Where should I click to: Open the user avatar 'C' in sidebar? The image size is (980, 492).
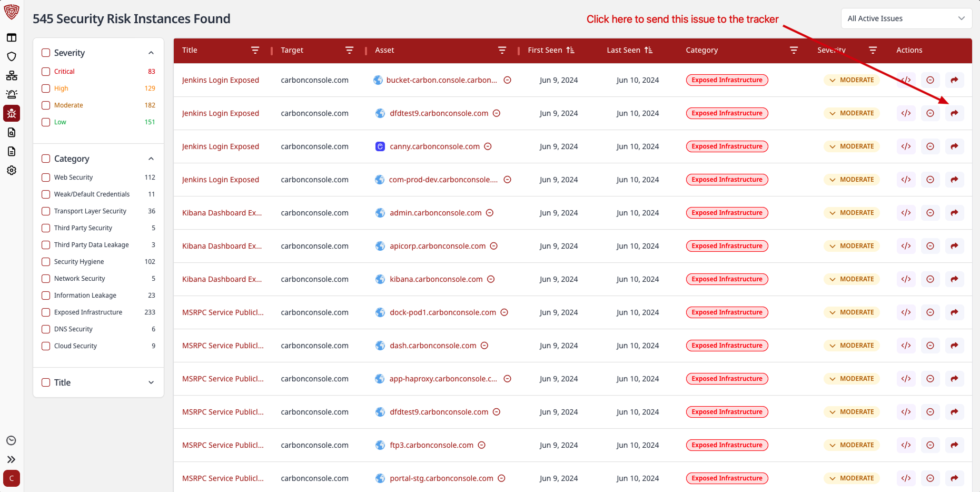(12, 478)
